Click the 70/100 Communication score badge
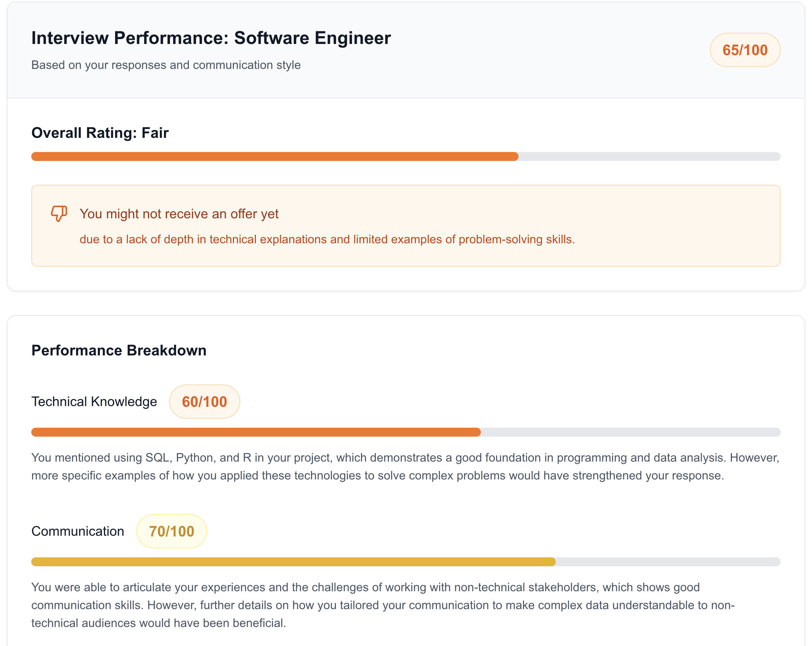This screenshot has height=646, width=812. click(171, 531)
